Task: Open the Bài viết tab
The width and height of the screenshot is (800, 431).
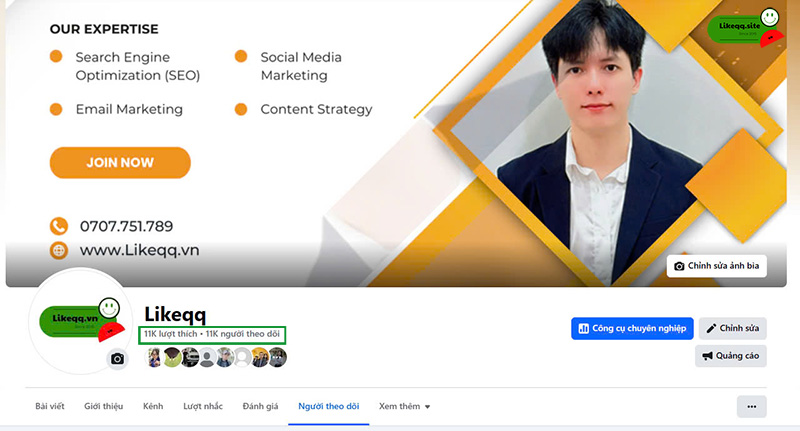Action: click(x=50, y=407)
